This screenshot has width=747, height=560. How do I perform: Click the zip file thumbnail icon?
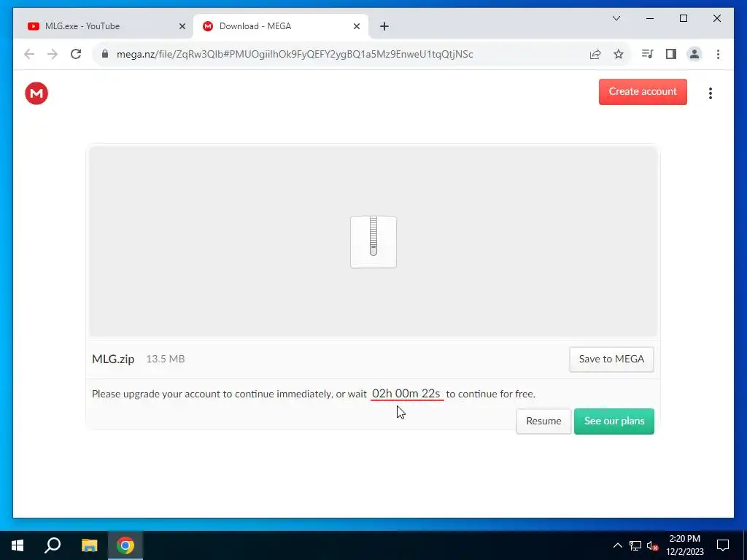[373, 242]
